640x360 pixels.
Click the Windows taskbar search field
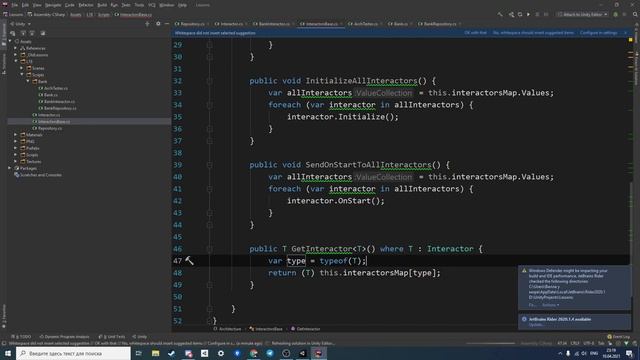click(73, 353)
